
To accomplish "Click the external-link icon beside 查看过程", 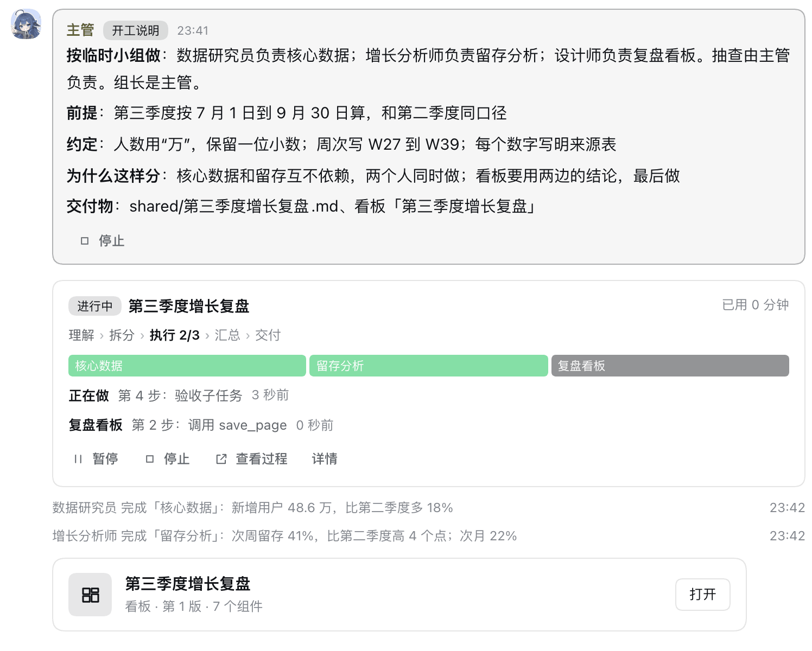I will pos(221,459).
